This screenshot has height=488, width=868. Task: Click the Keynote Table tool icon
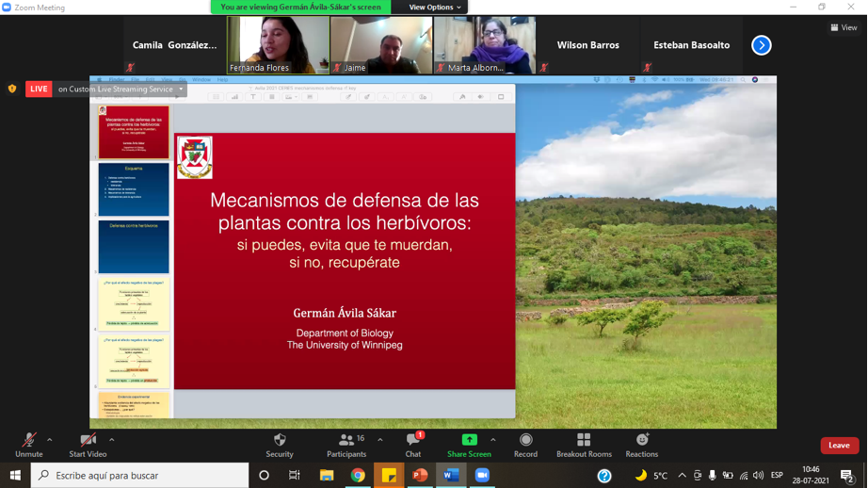coord(216,96)
